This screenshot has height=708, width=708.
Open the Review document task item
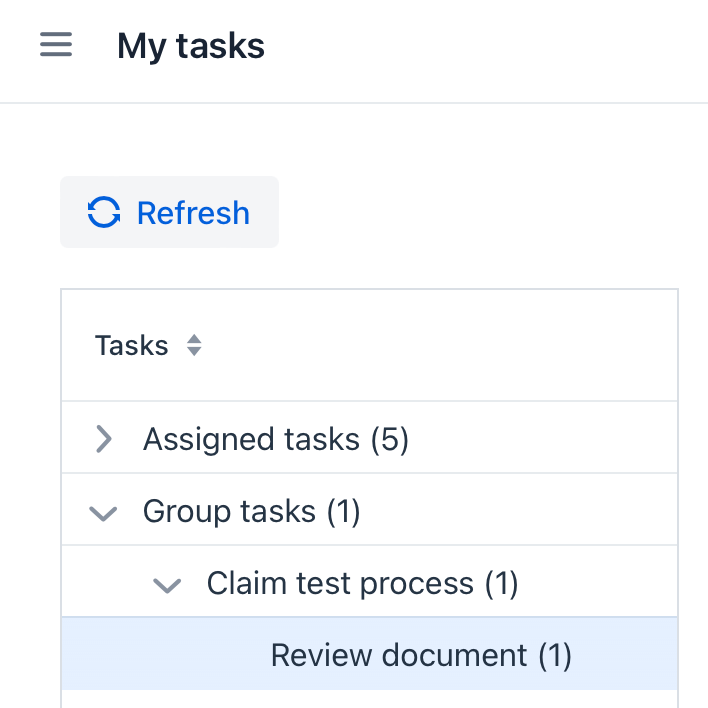click(398, 655)
